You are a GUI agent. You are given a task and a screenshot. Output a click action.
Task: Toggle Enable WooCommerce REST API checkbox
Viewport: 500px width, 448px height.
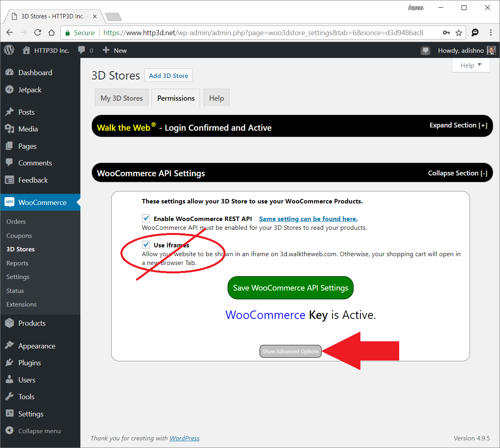coord(146,218)
